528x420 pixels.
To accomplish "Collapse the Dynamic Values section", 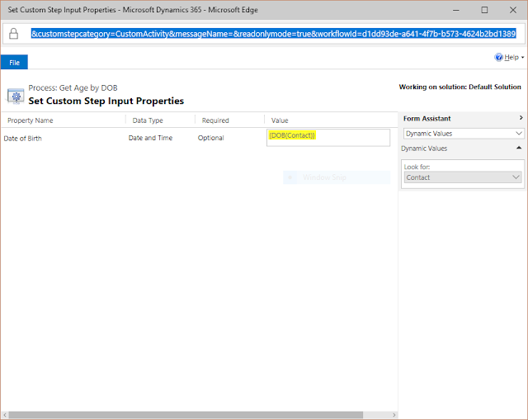I will click(x=519, y=148).
